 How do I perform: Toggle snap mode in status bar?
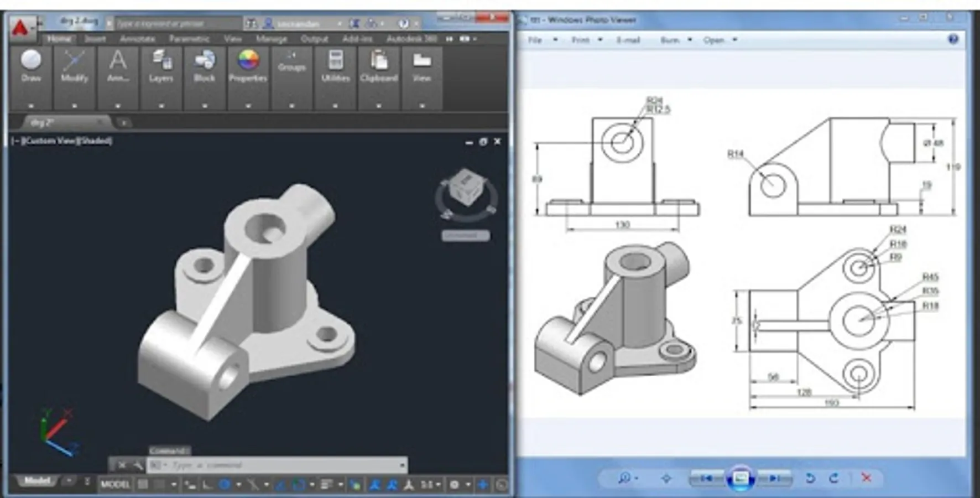click(159, 485)
